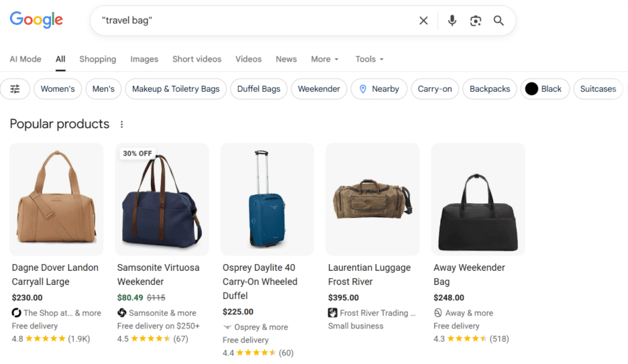Click the $230.00 price
This screenshot has height=364, width=628.
tap(28, 298)
